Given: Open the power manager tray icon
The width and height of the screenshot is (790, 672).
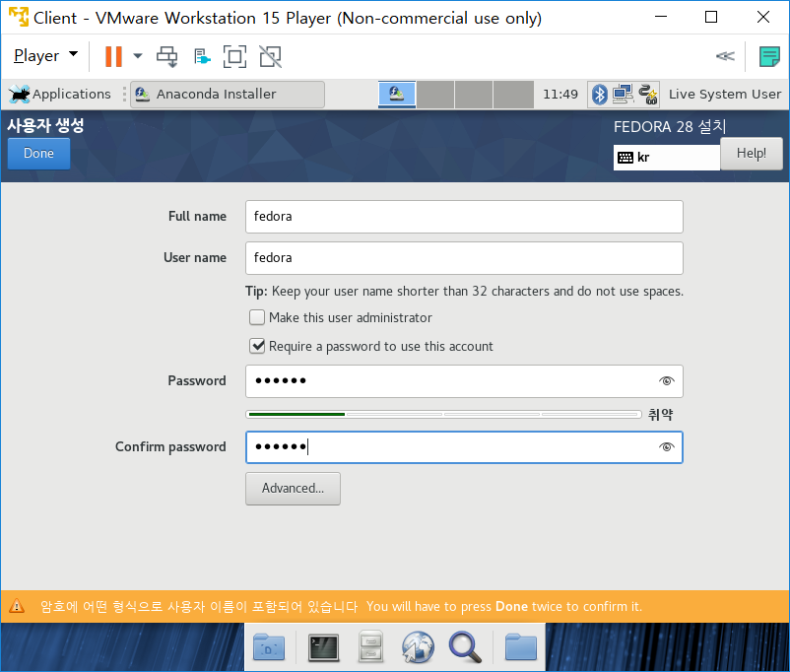Looking at the screenshot, I should coord(648,95).
